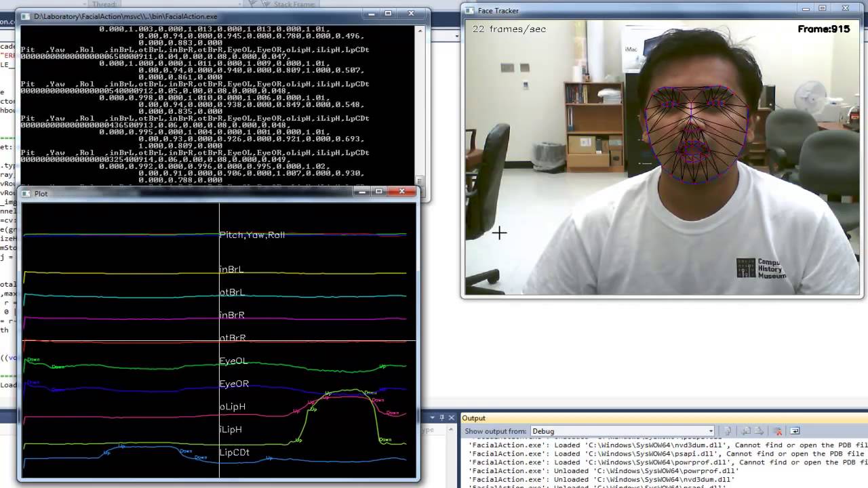Click the EyeOR plot label
This screenshot has height=488, width=868.
pos(235,384)
